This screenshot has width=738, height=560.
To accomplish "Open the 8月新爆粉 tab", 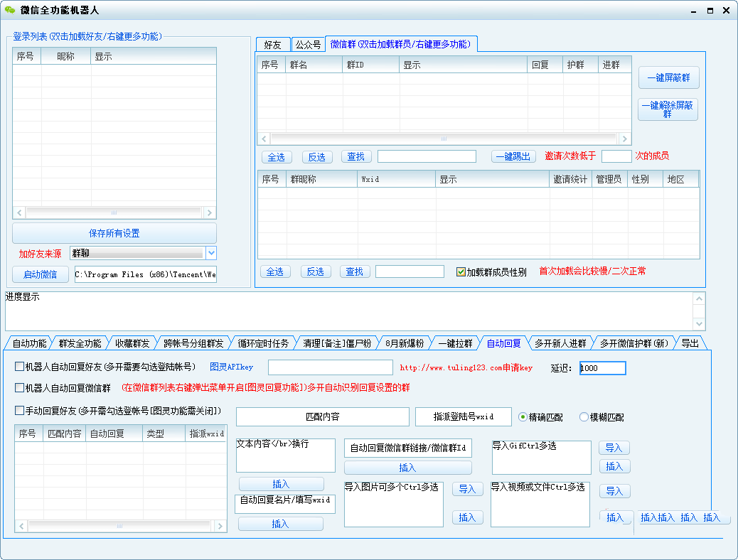I will coord(405,343).
